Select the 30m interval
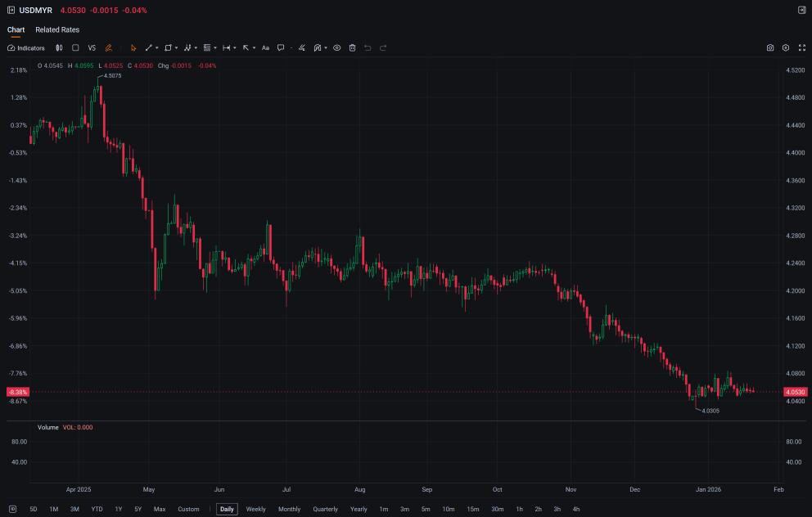This screenshot has width=812, height=517. point(497,510)
